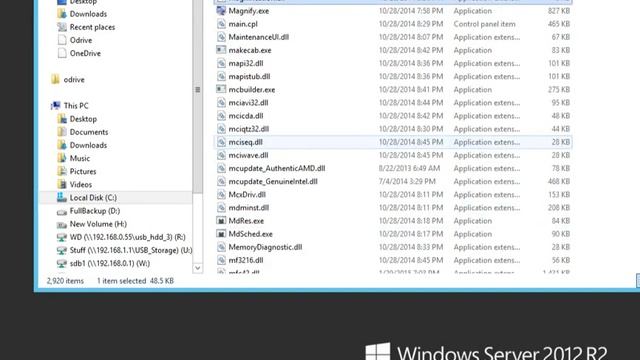Select the file mcupdate_GenuineIntel.dll
The image size is (640, 360).
[x=273, y=181]
